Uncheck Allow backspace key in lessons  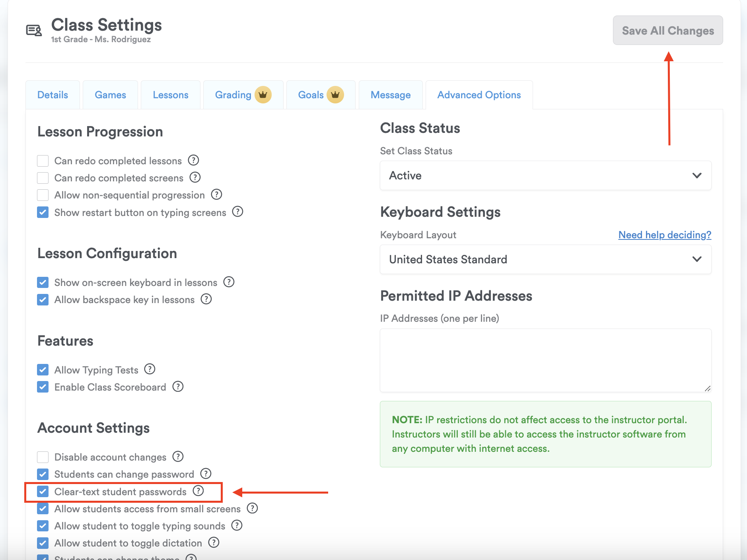[x=43, y=299]
